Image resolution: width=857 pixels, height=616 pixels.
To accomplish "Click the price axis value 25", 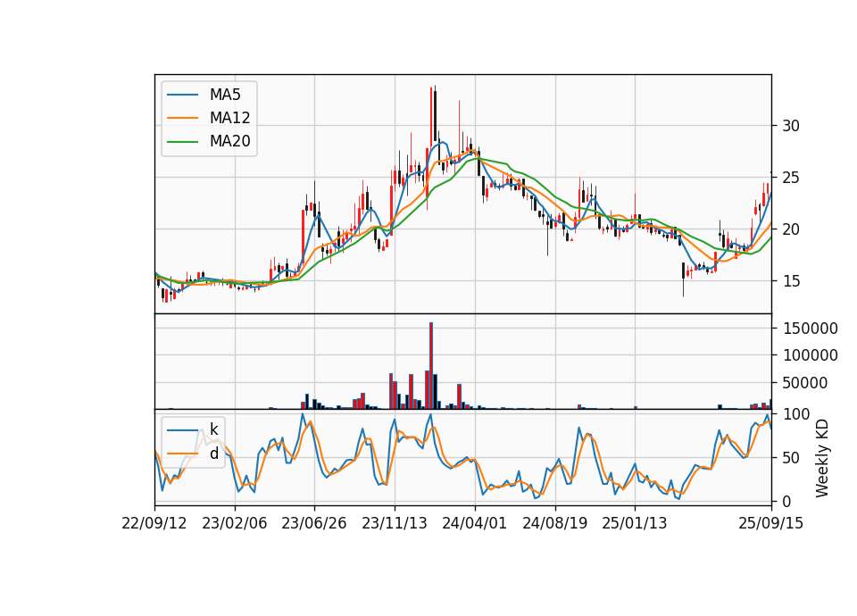I will point(791,178).
